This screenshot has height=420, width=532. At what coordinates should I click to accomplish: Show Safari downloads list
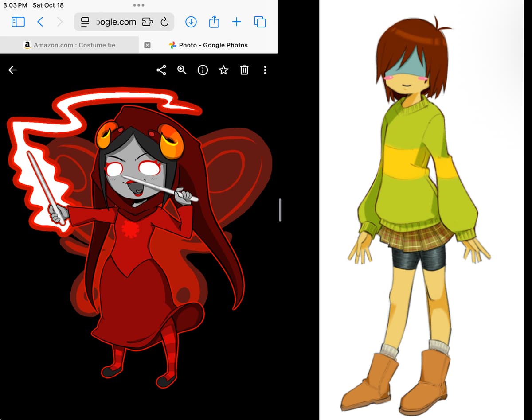click(191, 22)
